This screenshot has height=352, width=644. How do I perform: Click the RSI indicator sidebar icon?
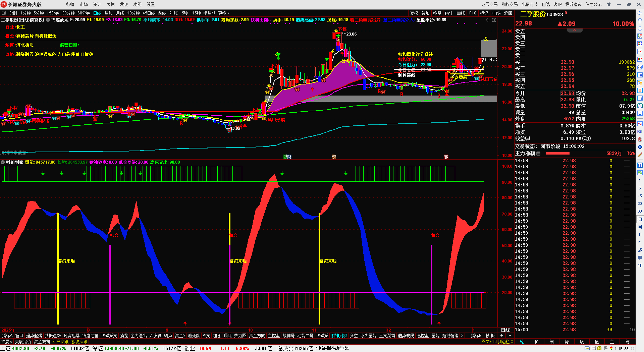pos(640,131)
